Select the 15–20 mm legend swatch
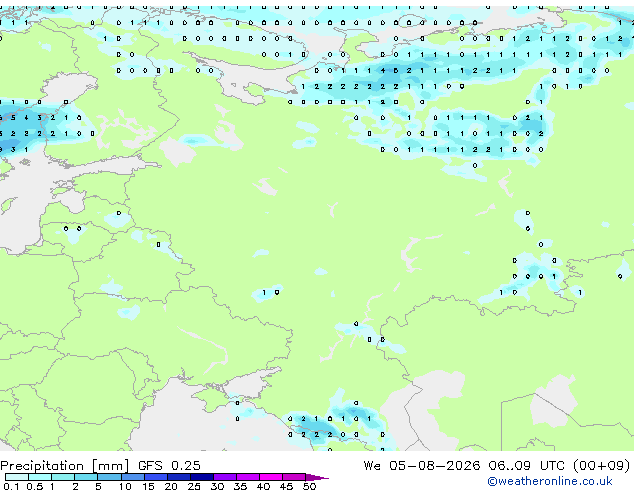 [155, 477]
